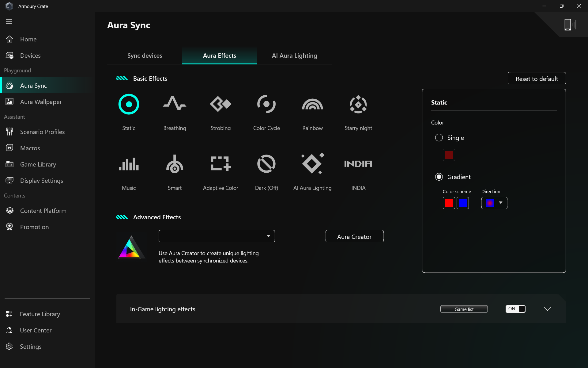Click the Reset to default button

point(537,79)
